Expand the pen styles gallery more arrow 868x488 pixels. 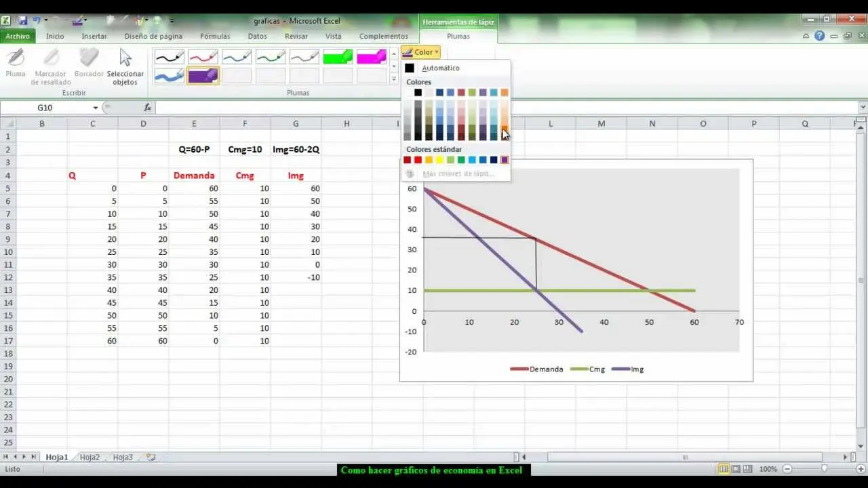click(394, 79)
